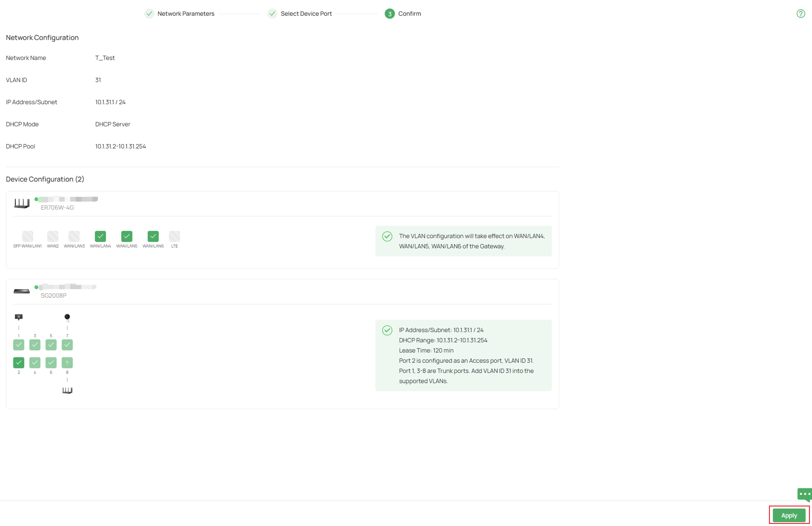812x526 pixels.
Task: Toggle switch port 2 access port
Action: [19, 362]
